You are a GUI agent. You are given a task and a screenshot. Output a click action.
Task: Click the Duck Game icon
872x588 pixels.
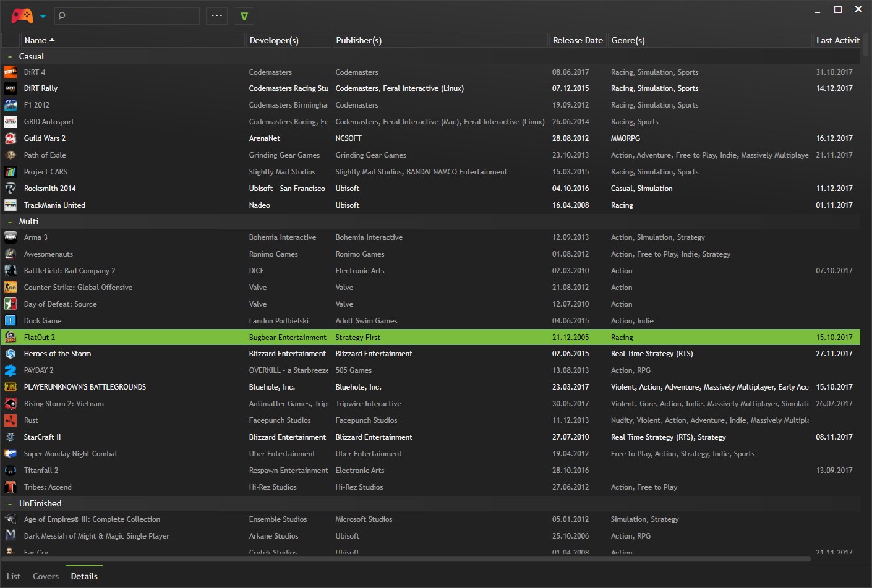click(11, 321)
